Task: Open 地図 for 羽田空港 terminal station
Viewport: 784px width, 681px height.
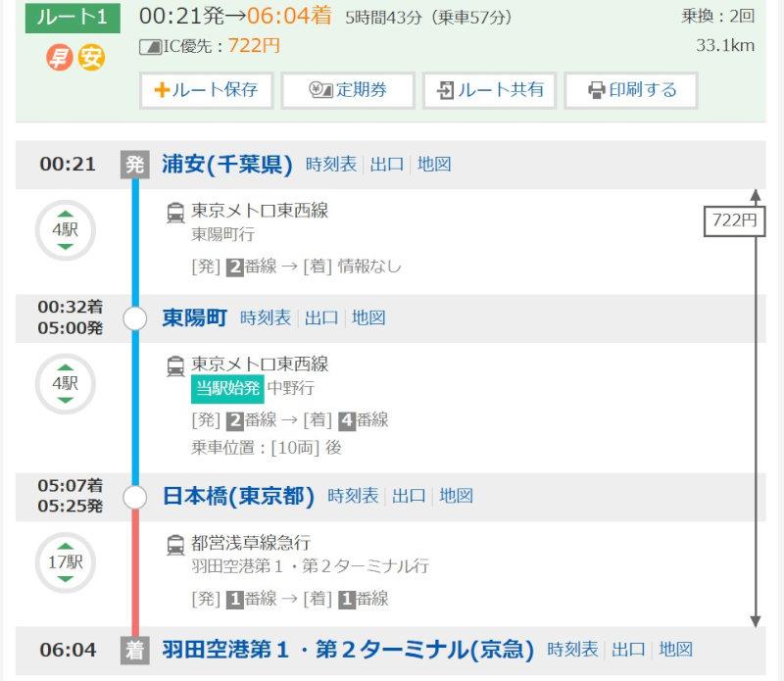Action: pyautogui.click(x=675, y=650)
